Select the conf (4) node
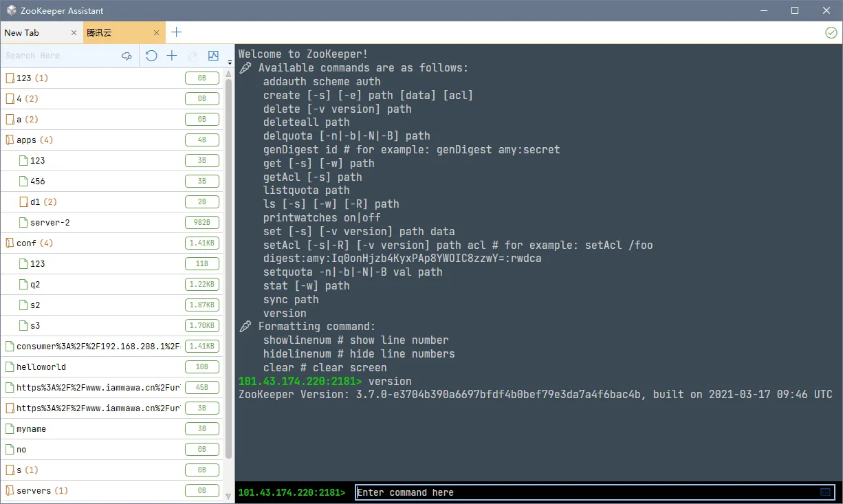The height and width of the screenshot is (504, 843). click(x=111, y=243)
